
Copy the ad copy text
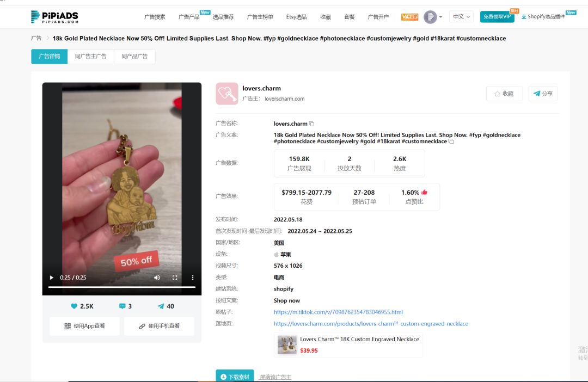point(451,141)
